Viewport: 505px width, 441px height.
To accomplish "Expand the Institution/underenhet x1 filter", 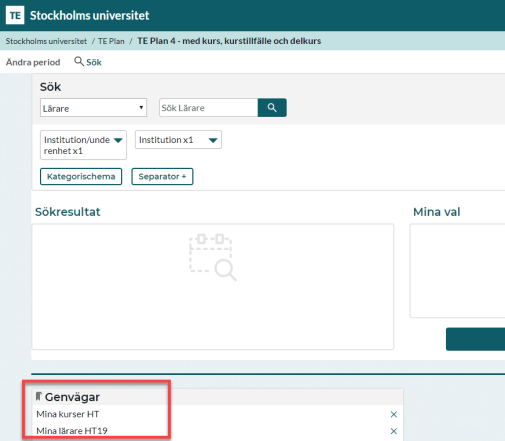I will [83, 145].
